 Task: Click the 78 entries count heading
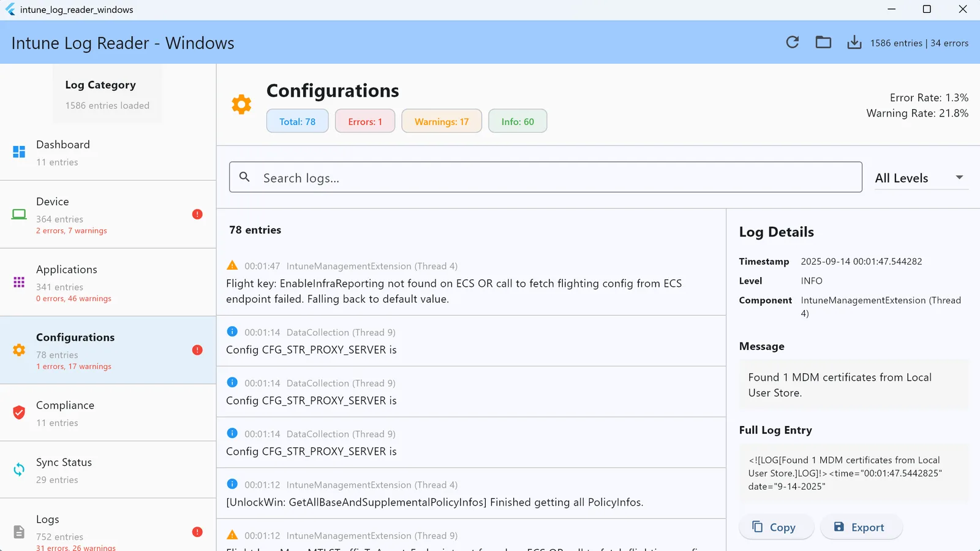(x=255, y=230)
